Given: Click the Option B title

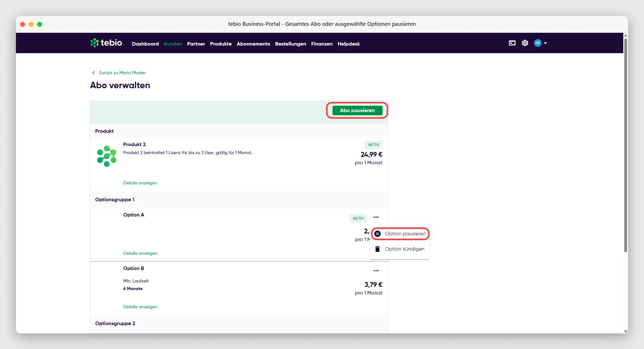Looking at the screenshot, I should point(134,268).
